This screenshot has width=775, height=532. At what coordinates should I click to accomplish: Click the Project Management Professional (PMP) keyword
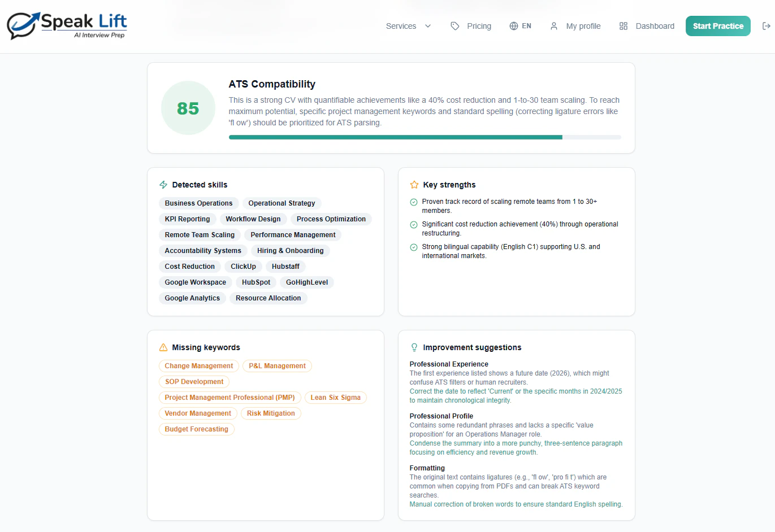230,398
